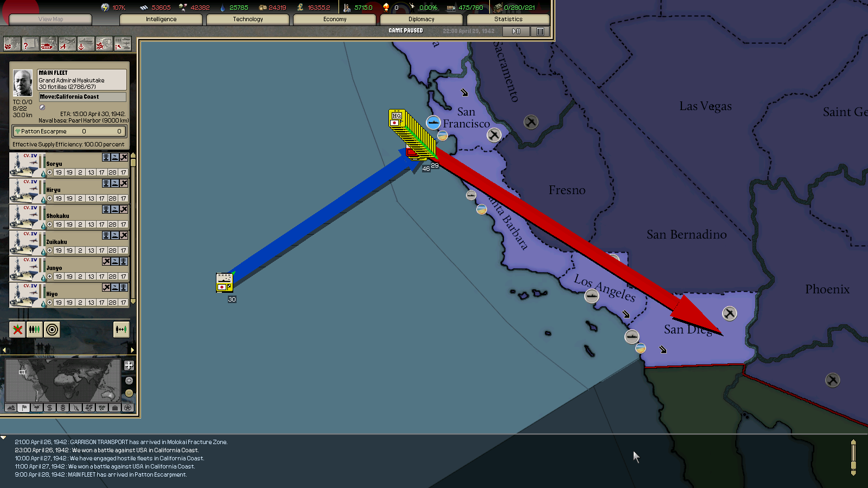Switch minimap to political flag mode
Screen dimensions: 868x488
coord(23,408)
